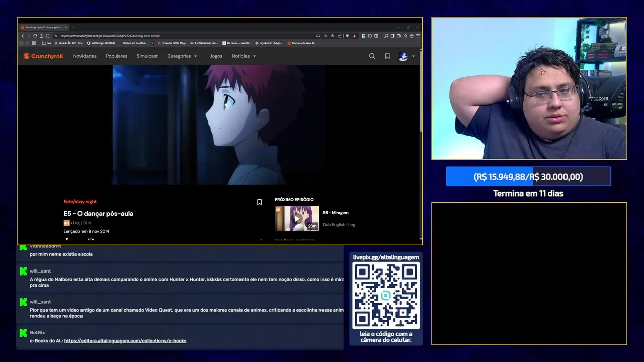The height and width of the screenshot is (362, 644).
Task: Click the address bar URL field
Action: (x=186, y=36)
